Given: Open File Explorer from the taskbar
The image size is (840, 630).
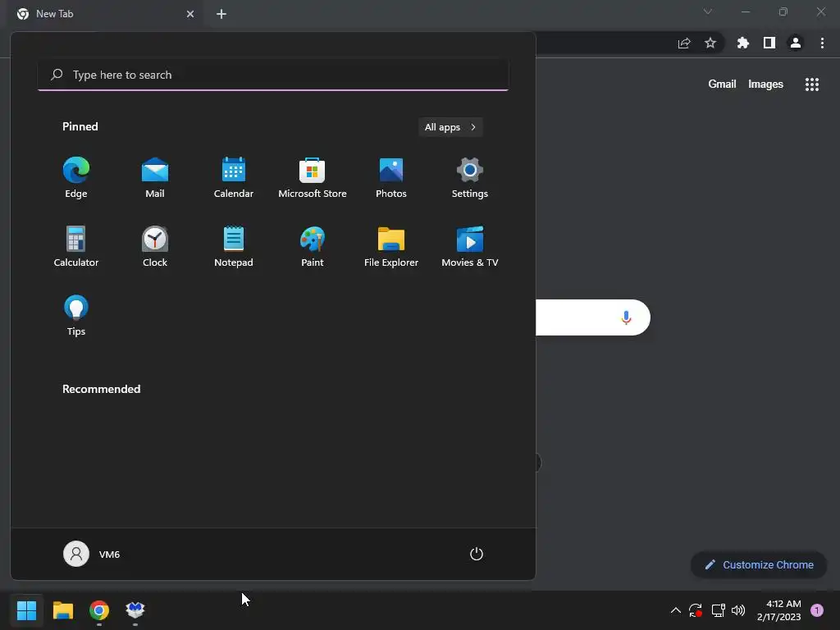Looking at the screenshot, I should click(62, 610).
